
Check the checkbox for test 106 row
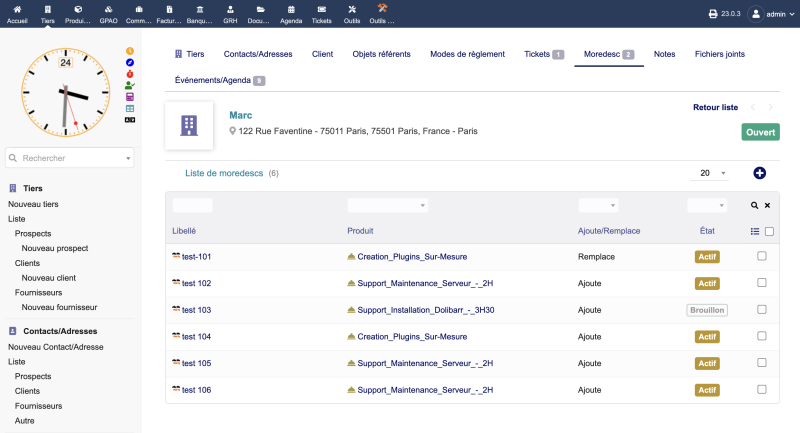[762, 389]
